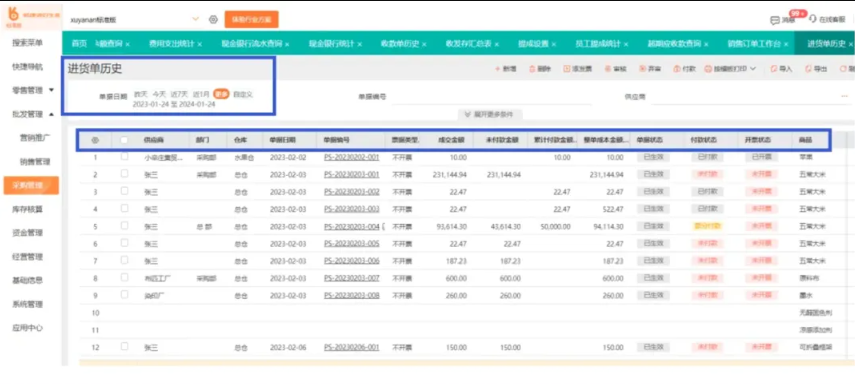Viewport: 855px width, 384px height.
Task: Check the row for PS-20230203-001
Action: pyautogui.click(x=124, y=174)
